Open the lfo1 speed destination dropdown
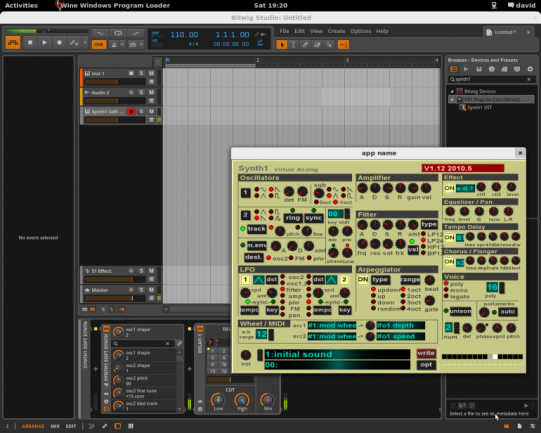 pyautogui.click(x=401, y=336)
